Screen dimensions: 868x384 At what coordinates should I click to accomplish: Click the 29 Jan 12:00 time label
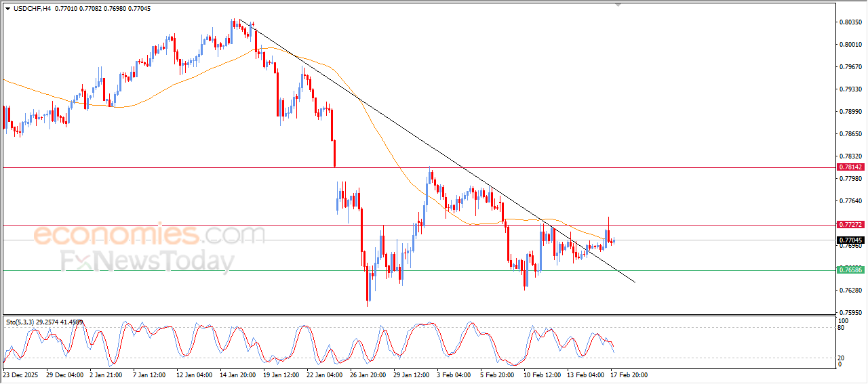coord(411,374)
